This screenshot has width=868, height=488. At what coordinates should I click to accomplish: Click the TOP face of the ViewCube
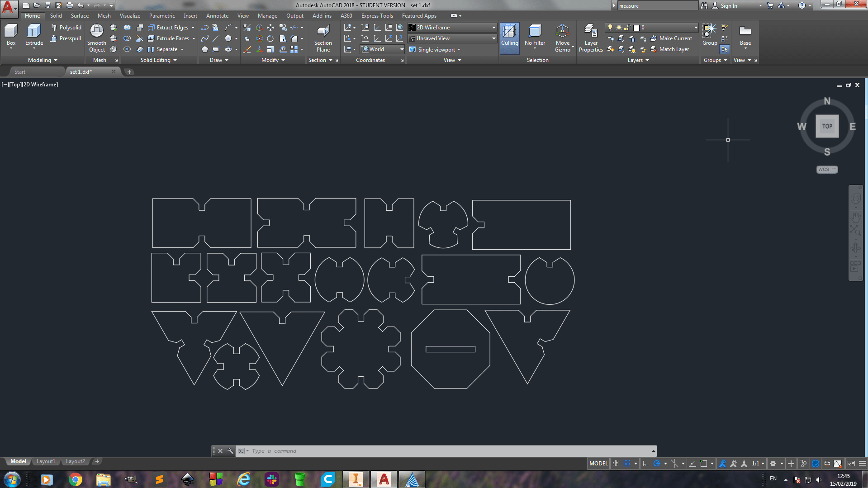tap(827, 126)
